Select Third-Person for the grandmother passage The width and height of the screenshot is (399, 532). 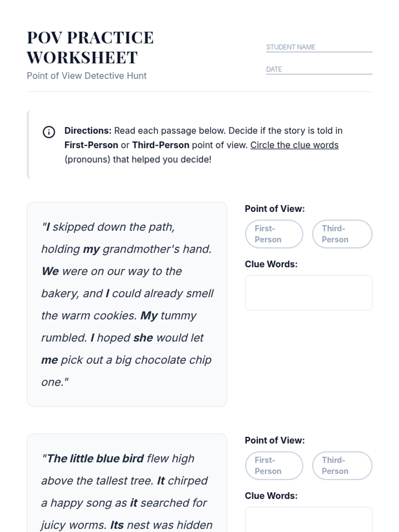[342, 234]
